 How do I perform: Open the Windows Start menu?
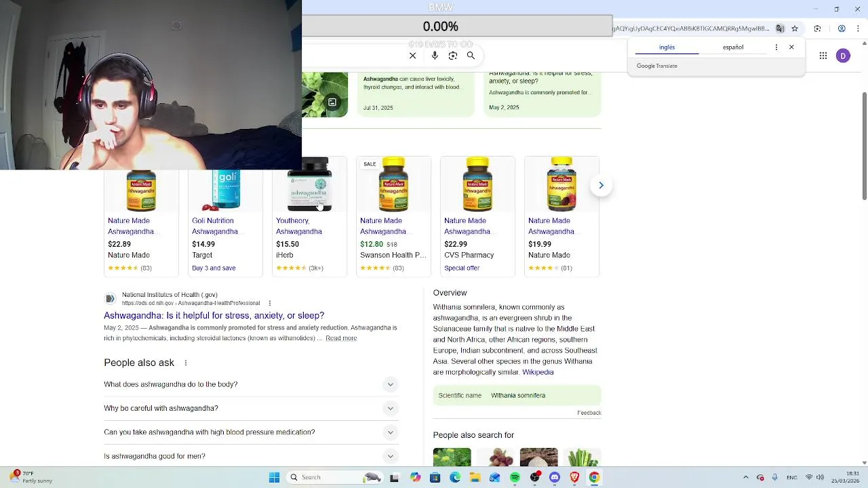274,477
